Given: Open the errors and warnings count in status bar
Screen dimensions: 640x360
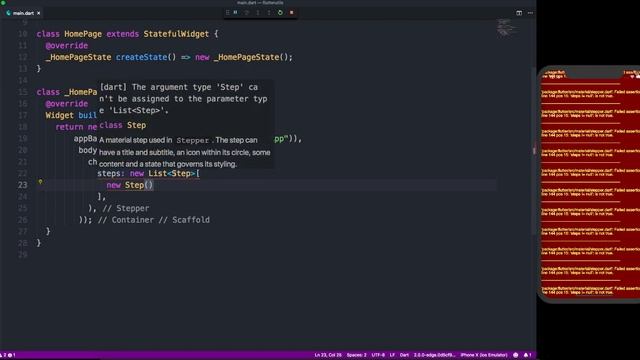Looking at the screenshot, I should 8,355.
